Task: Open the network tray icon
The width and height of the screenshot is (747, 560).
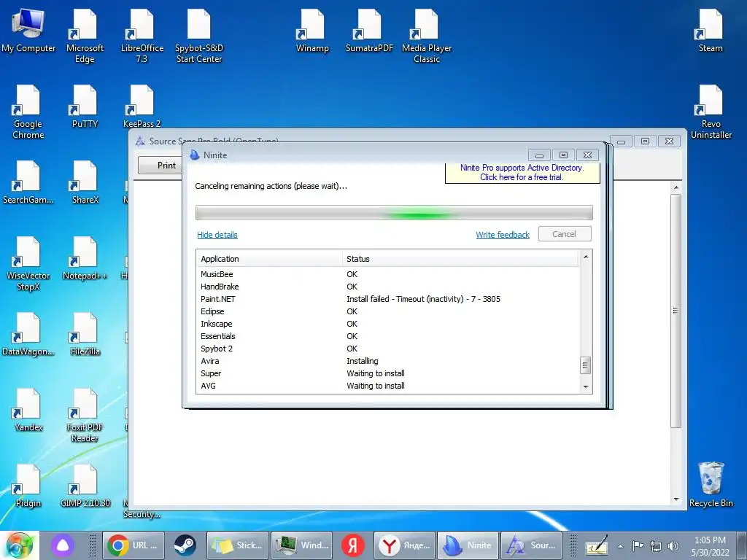Action: tap(656, 546)
